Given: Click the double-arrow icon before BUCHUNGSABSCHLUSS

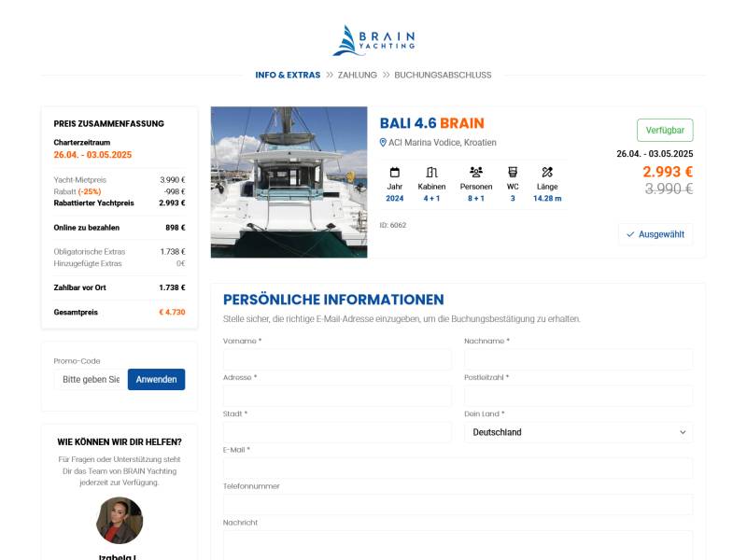Looking at the screenshot, I should (386, 75).
